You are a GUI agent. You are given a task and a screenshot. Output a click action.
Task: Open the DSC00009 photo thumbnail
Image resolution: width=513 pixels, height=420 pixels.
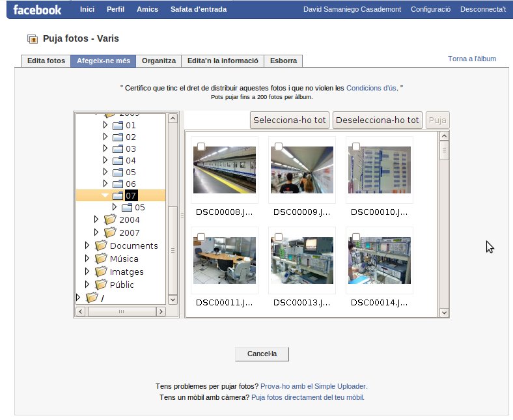coord(301,169)
